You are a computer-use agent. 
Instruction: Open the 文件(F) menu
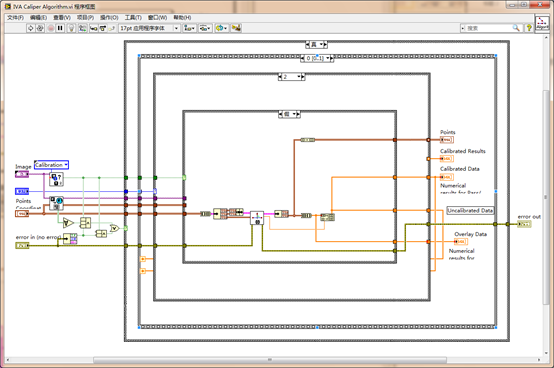click(x=15, y=17)
